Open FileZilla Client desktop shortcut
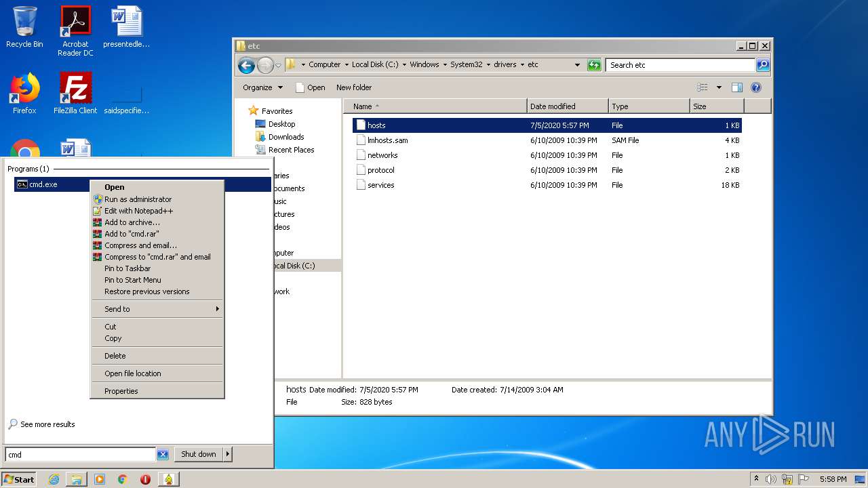The width and height of the screenshot is (868, 488). pos(75,94)
